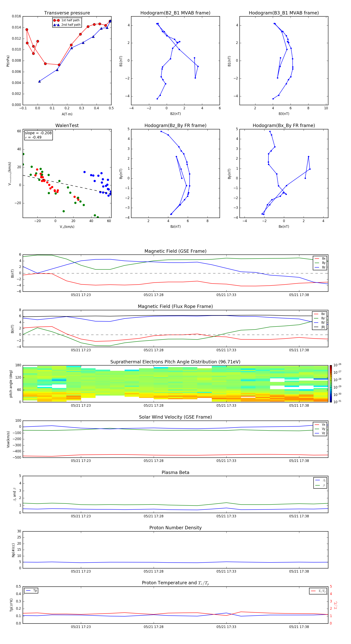Click the By entry in GSE legend

(320, 263)
